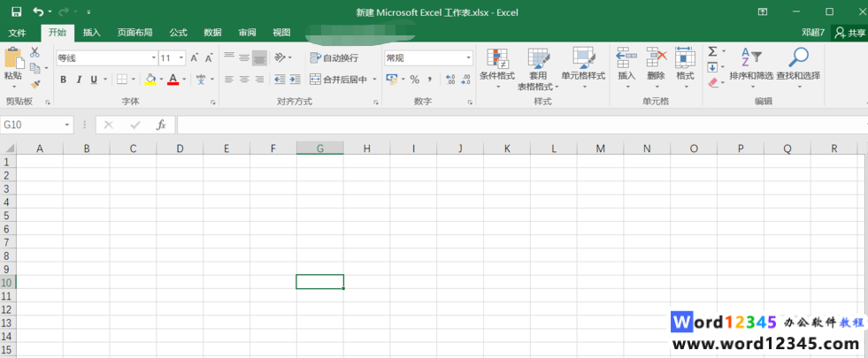The width and height of the screenshot is (868, 358).
Task: Click the Cut scissors icon
Action: coord(35,52)
